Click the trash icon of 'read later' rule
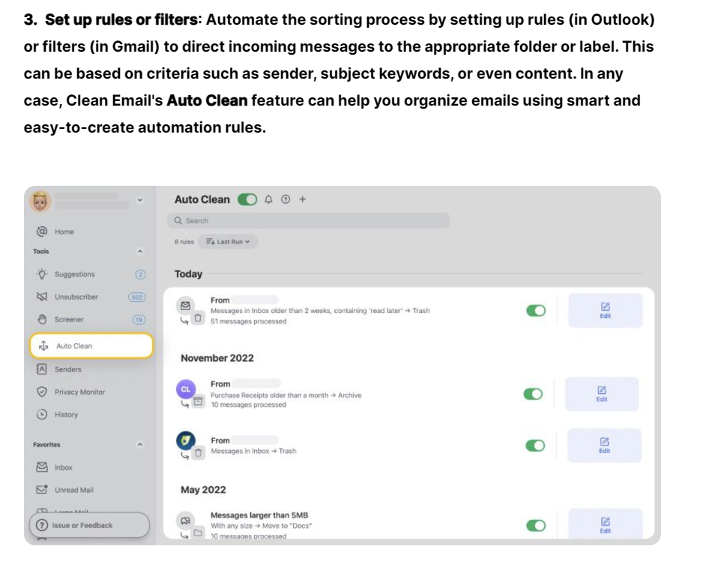The image size is (703, 588). pos(198,318)
